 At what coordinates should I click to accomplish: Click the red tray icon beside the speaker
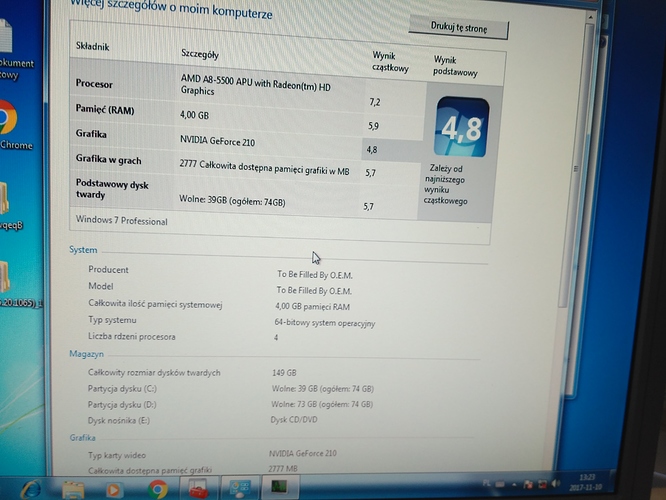click(x=542, y=484)
